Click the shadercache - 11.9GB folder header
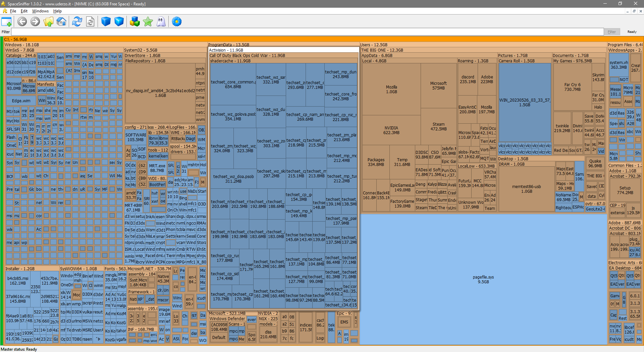The width and height of the screenshot is (644, 352). pyautogui.click(x=283, y=61)
